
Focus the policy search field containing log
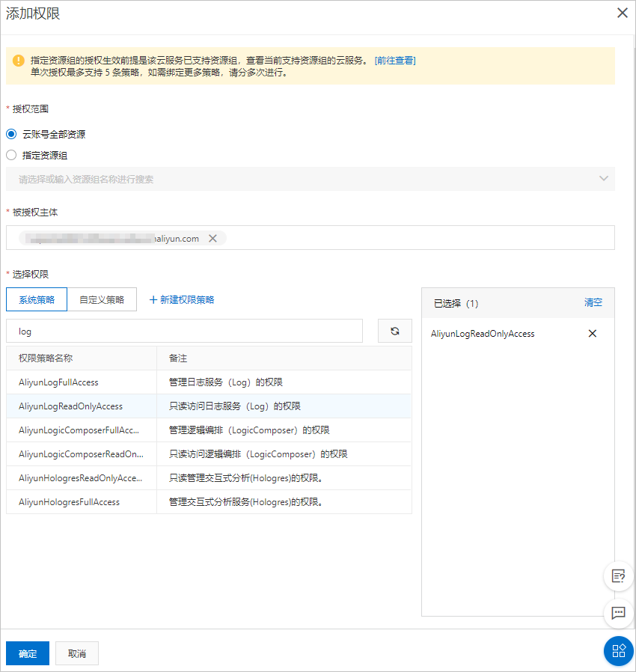(x=184, y=331)
